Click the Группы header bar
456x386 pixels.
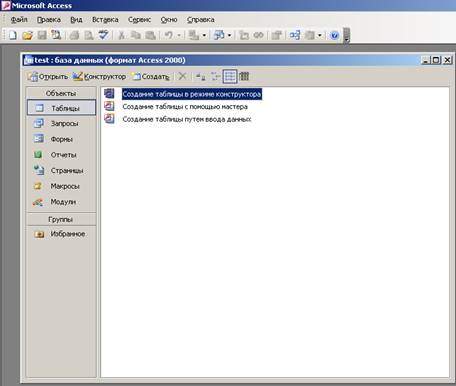(x=61, y=219)
